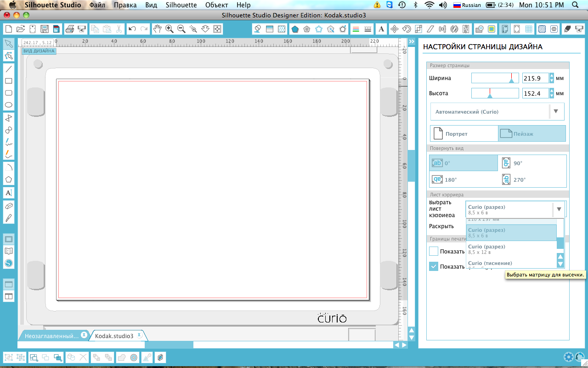Open the Help menu
The height and width of the screenshot is (368, 588).
pyautogui.click(x=243, y=5)
